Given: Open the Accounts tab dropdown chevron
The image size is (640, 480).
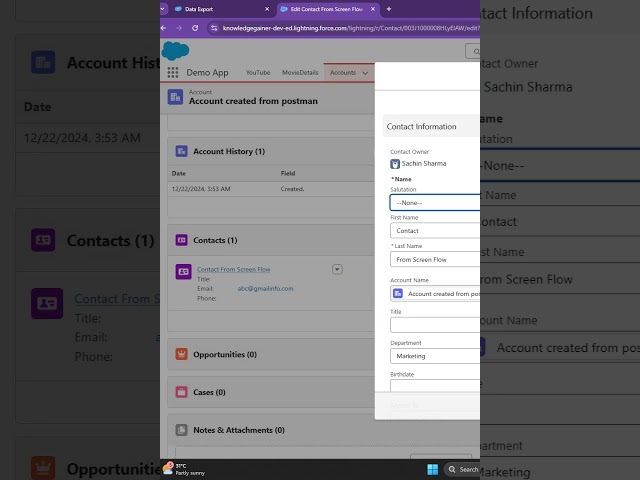Looking at the screenshot, I should (365, 73).
